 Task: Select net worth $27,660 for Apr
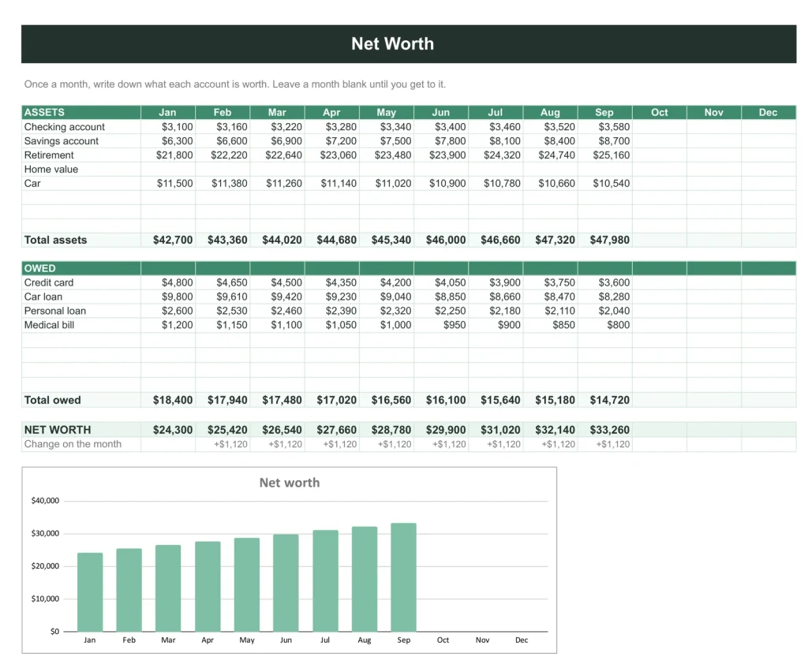(332, 430)
